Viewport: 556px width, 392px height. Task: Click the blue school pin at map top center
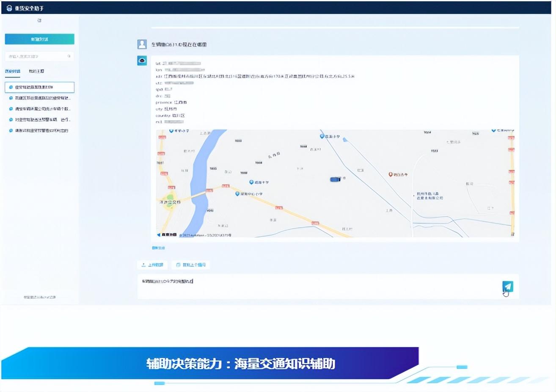pos(322,136)
